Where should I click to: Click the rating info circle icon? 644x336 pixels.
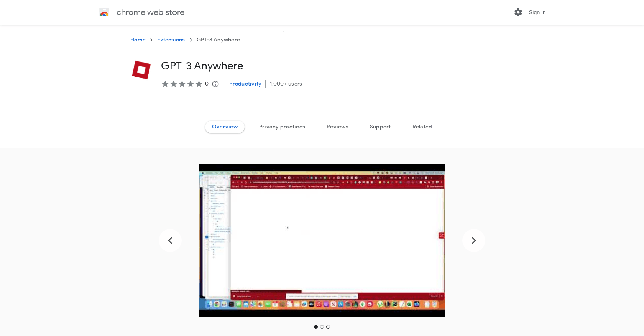click(x=215, y=84)
